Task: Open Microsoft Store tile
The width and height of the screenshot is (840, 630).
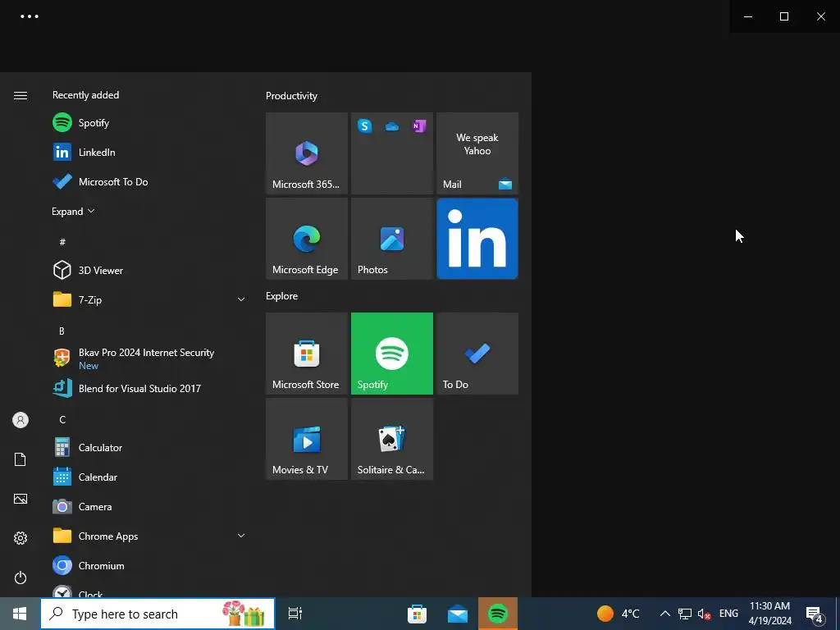Action: click(x=307, y=354)
